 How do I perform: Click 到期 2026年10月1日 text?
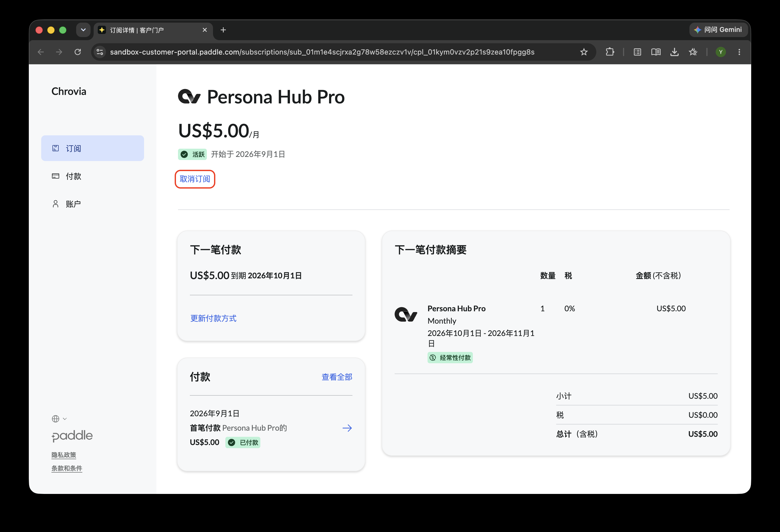(266, 276)
